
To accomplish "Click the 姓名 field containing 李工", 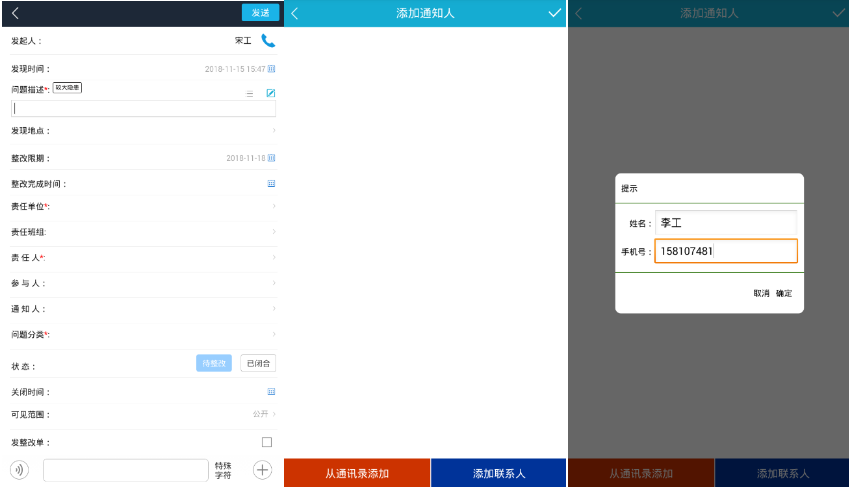I will tap(726, 223).
